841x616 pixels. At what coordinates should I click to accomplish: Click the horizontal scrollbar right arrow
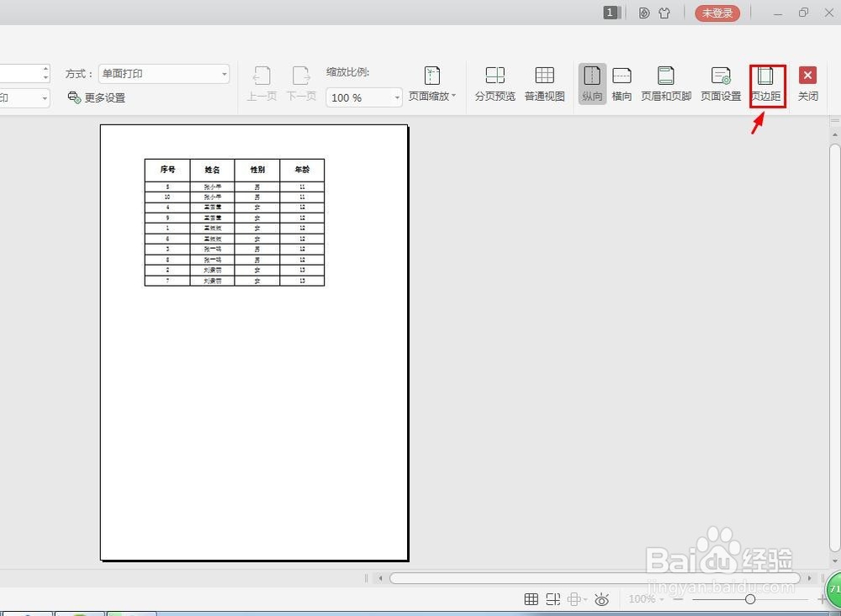click(x=810, y=578)
